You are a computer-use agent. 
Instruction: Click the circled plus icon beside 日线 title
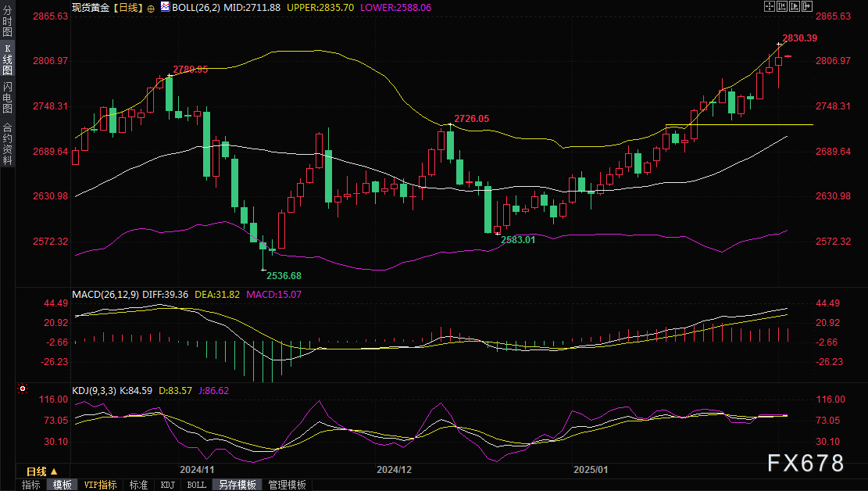(x=151, y=7)
